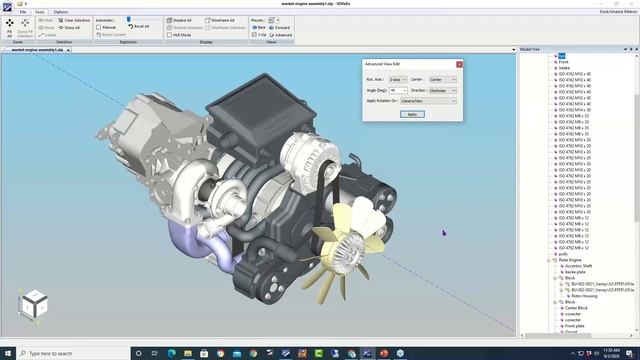Click Reset Current in Explosion group
This screenshot has height=360, width=640.
coord(111,35)
